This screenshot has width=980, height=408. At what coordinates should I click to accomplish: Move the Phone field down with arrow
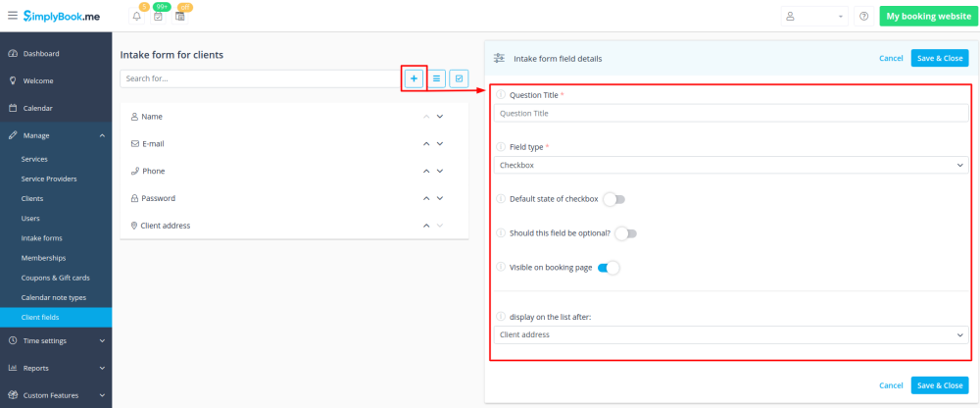440,171
